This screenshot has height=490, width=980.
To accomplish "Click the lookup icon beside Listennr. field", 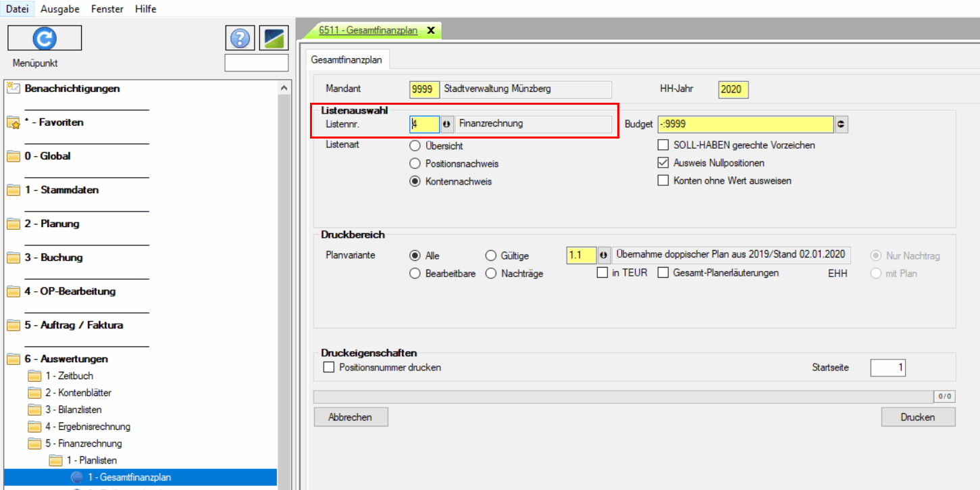I will pyautogui.click(x=446, y=124).
